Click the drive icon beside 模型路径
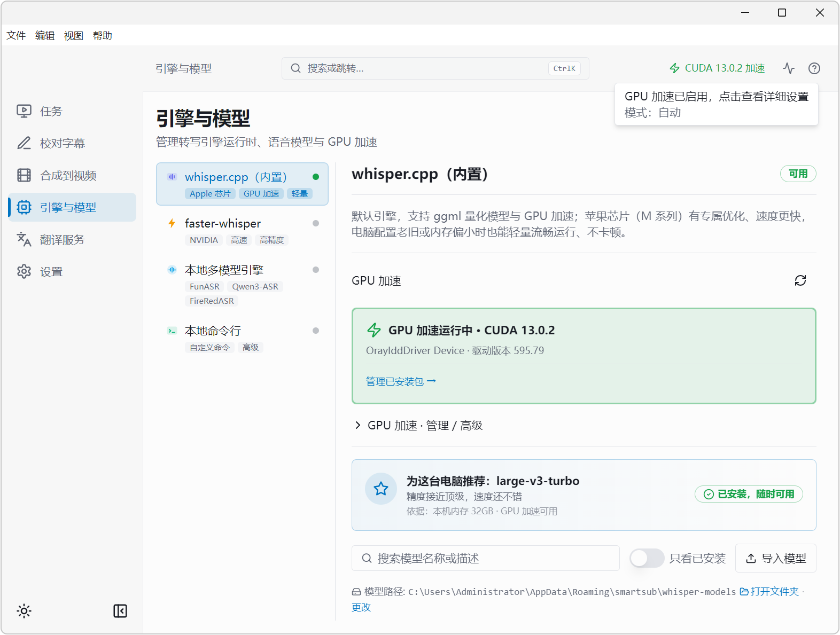This screenshot has height=635, width=840. point(356,592)
